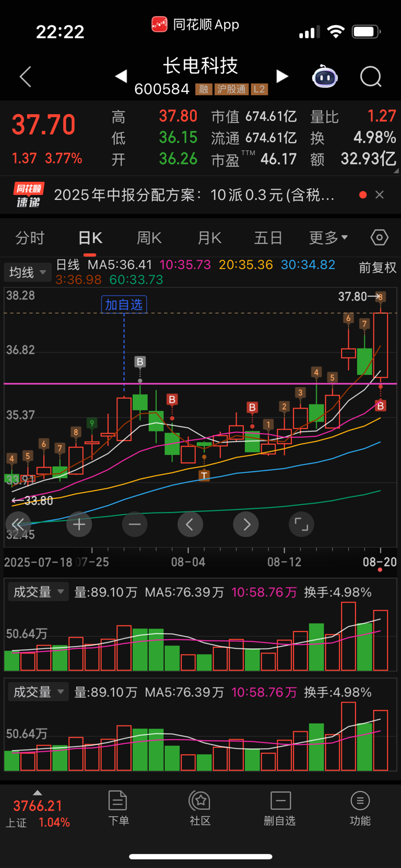
Task: Return to 同花顺 App via status bar
Action: [x=195, y=25]
